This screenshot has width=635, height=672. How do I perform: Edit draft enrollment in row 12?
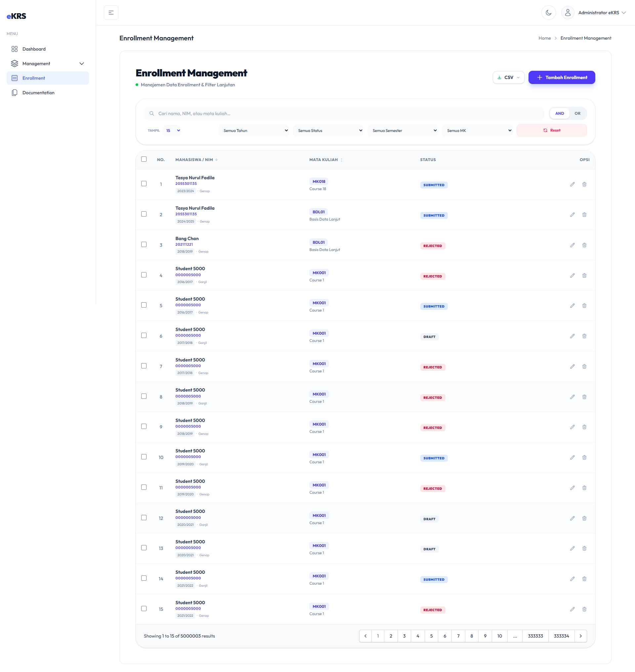click(572, 518)
